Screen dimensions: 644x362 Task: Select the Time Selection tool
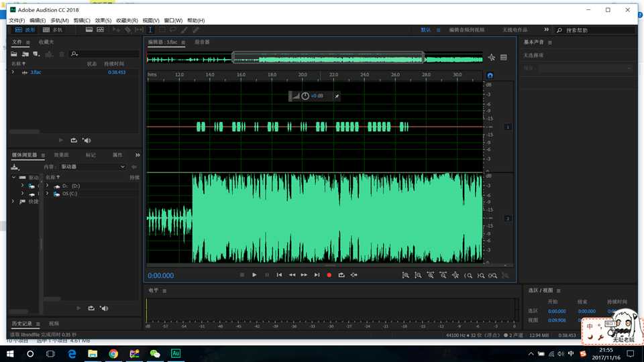(x=150, y=30)
